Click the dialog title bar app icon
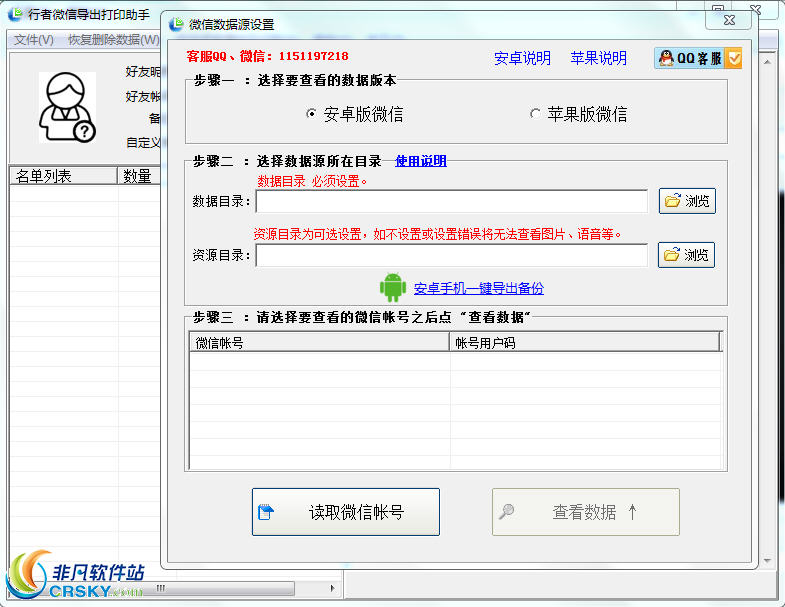Image resolution: width=785 pixels, height=607 pixels. coord(176,24)
